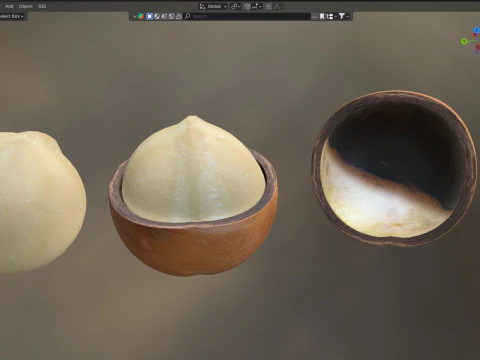
Task: Click the third filter icon after the sphere
Action: coord(164,16)
